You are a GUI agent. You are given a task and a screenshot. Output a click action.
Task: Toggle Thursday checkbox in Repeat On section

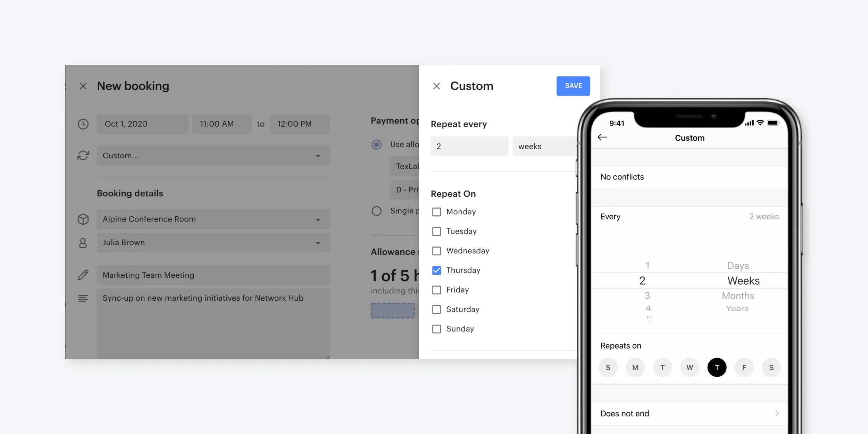pyautogui.click(x=436, y=270)
